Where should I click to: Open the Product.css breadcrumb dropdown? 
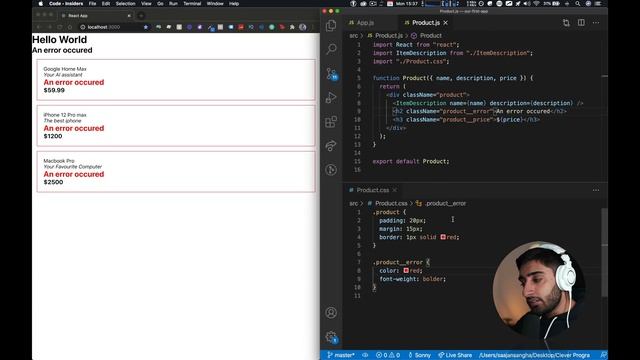[387, 203]
